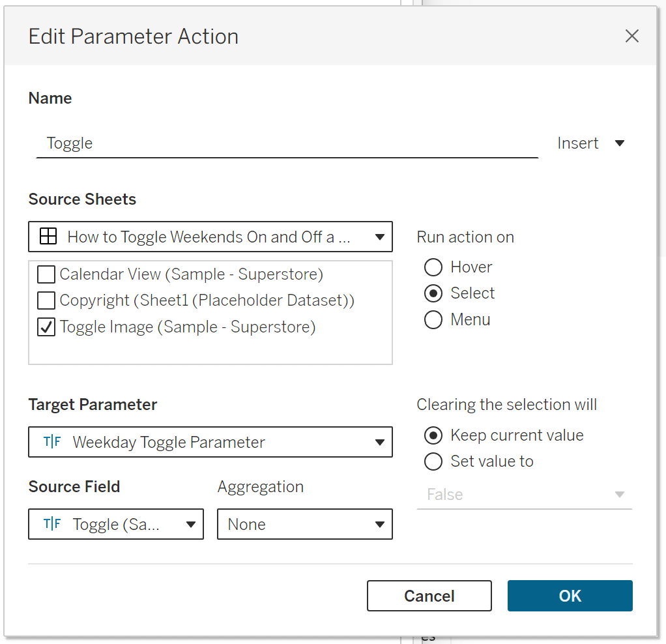Screen dimensions: 666x644
Task: Click the 'Run action on' label
Action: point(465,237)
